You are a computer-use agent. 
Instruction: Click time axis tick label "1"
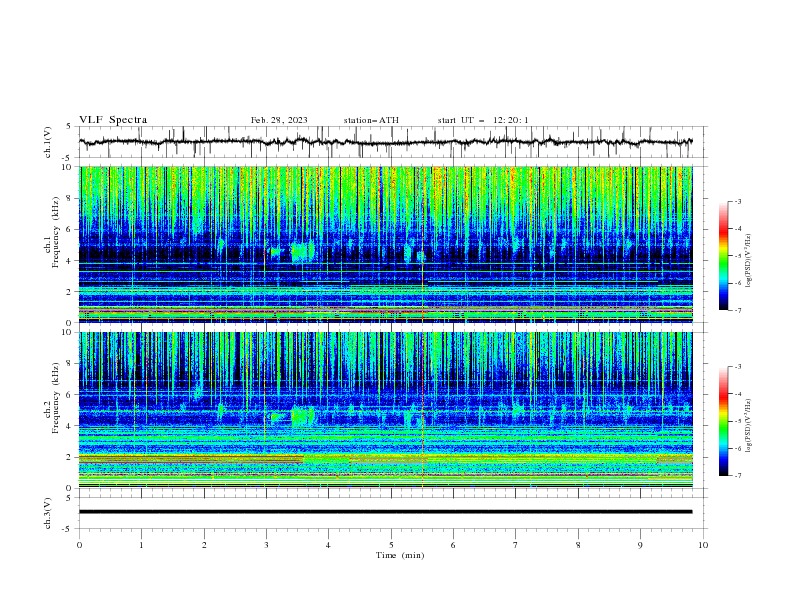coord(141,545)
